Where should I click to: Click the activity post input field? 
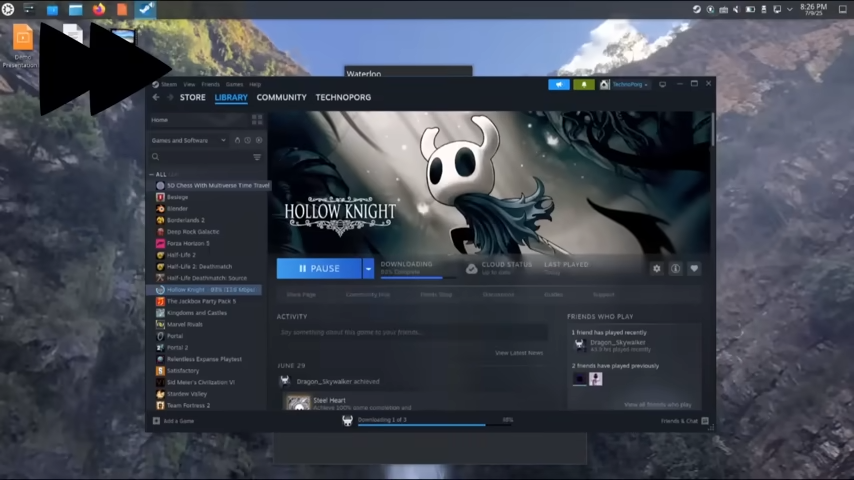[x=412, y=332]
